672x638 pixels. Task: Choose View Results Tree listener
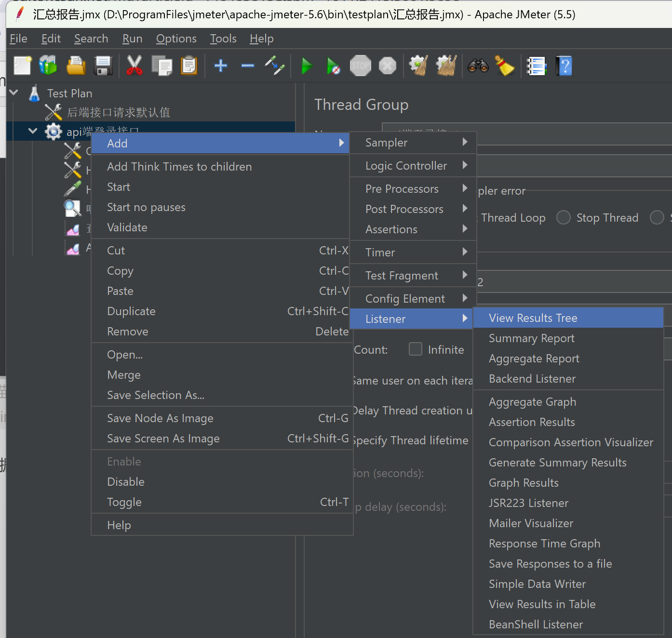coord(568,318)
